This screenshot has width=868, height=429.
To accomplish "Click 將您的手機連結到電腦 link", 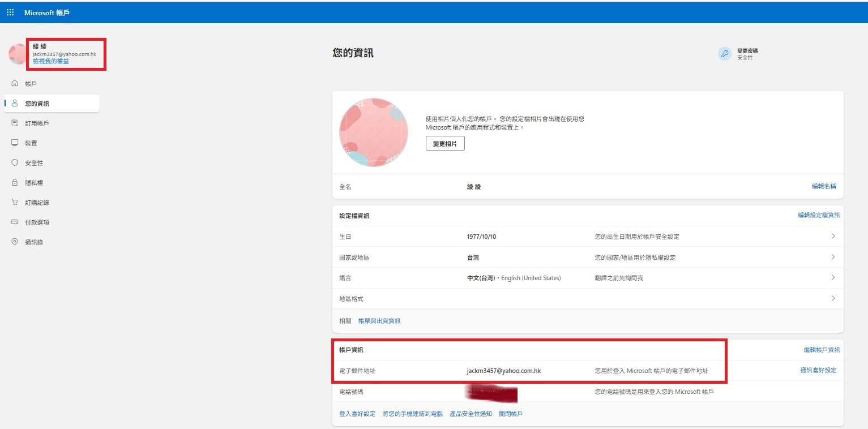I will coord(413,414).
